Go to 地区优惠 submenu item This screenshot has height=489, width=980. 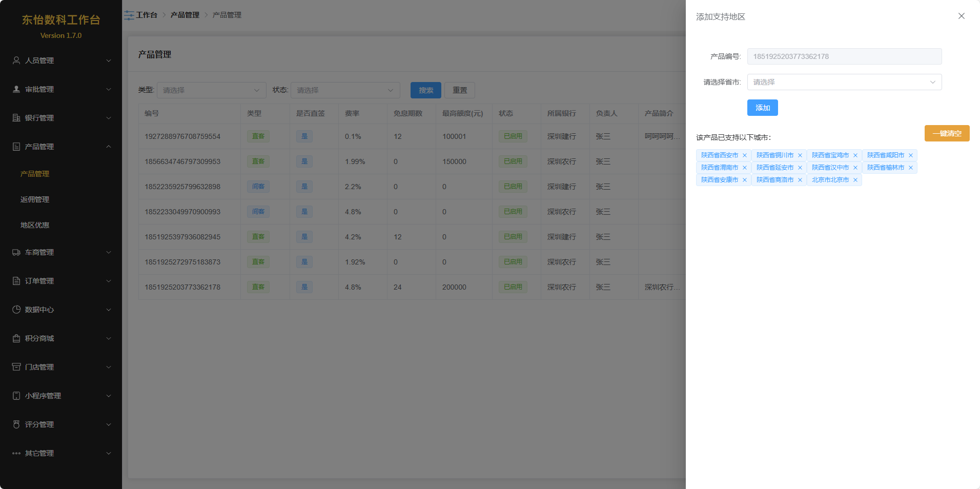pos(35,225)
